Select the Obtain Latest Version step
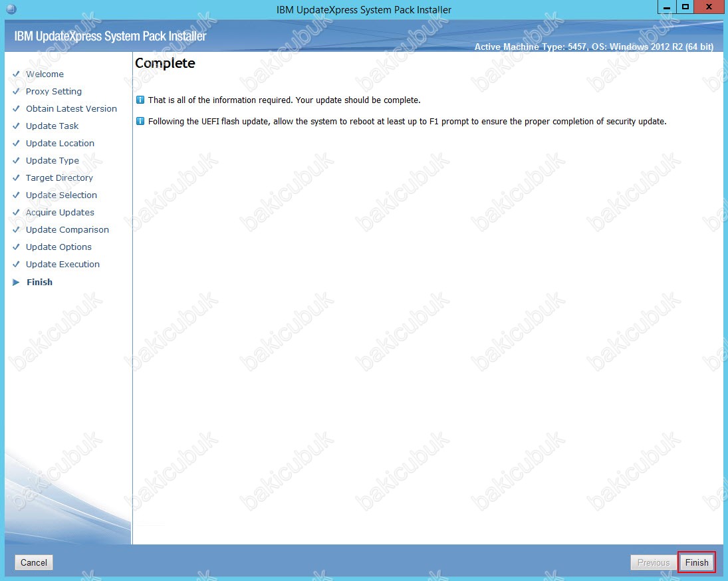Image resolution: width=728 pixels, height=581 pixels. click(72, 108)
